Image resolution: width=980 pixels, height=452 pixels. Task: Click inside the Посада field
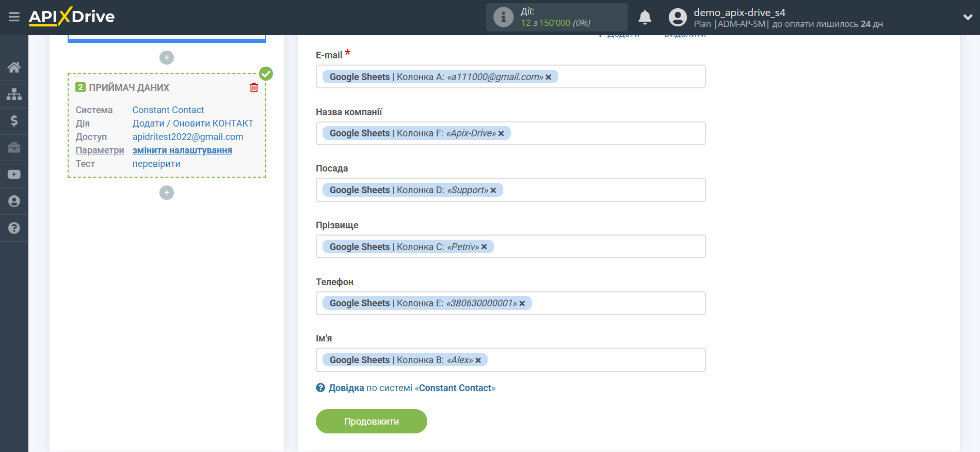click(x=511, y=190)
